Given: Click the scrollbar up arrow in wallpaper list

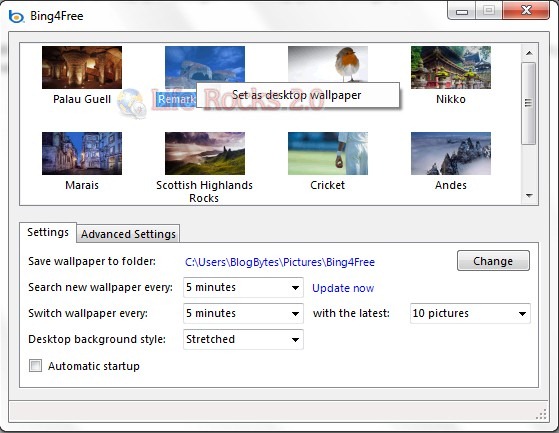Looking at the screenshot, I should pyautogui.click(x=529, y=53).
